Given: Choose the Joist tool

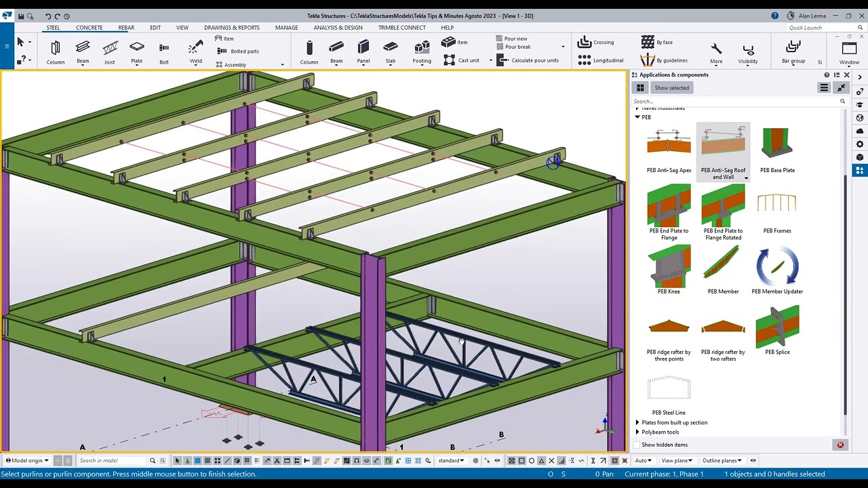Looking at the screenshot, I should [x=110, y=52].
